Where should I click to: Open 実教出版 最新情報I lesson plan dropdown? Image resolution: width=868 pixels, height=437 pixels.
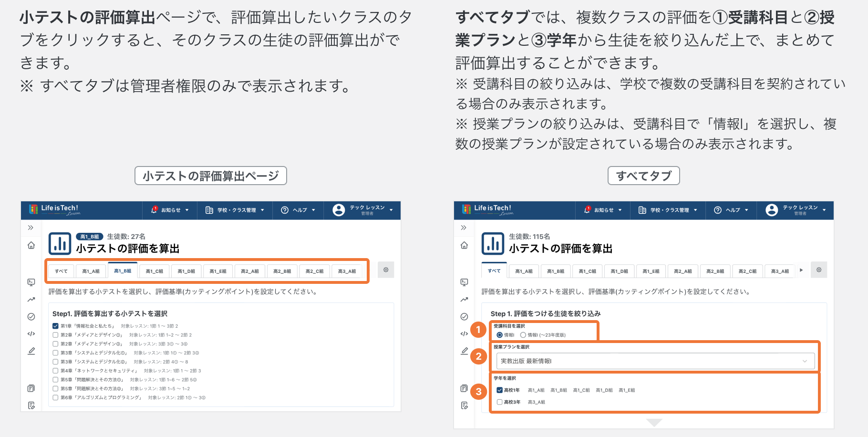(x=655, y=361)
